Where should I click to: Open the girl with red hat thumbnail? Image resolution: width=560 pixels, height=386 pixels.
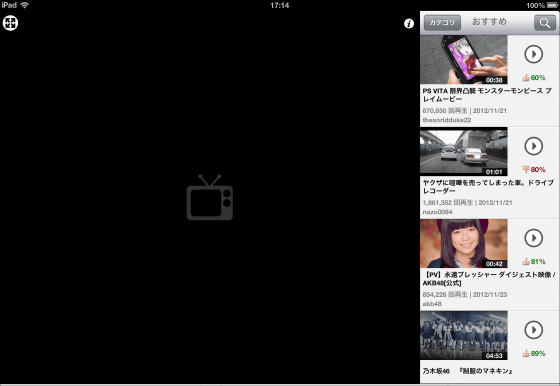(x=464, y=243)
